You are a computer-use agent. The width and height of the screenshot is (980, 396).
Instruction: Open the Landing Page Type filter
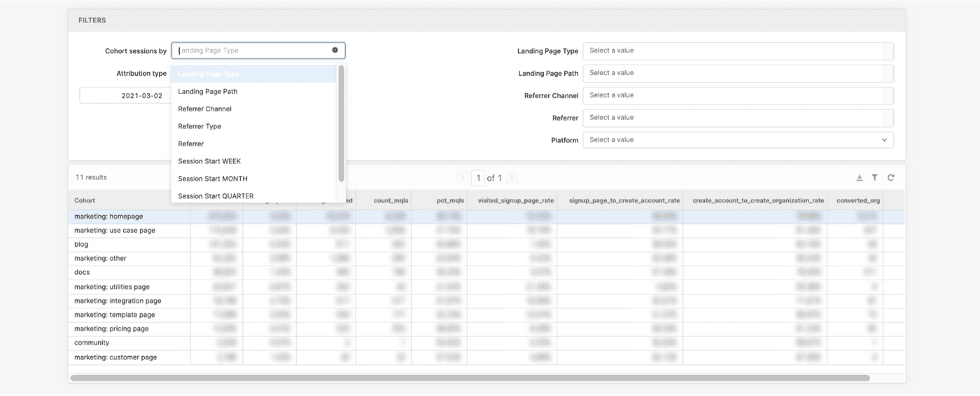click(x=738, y=50)
